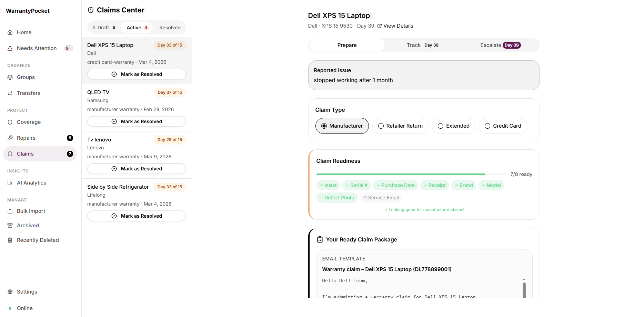
Task: Switch to the Active claims tab
Action: point(137,28)
